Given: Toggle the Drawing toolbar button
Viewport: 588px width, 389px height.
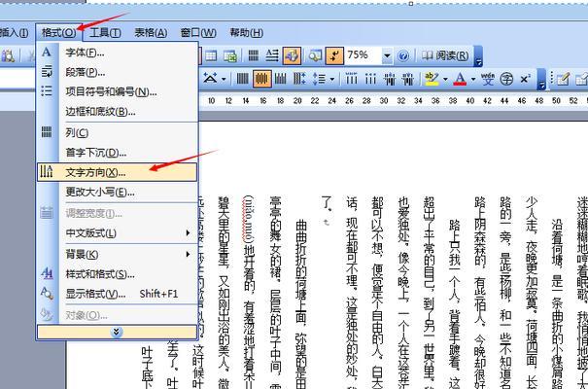Looking at the screenshot, I should [292, 55].
